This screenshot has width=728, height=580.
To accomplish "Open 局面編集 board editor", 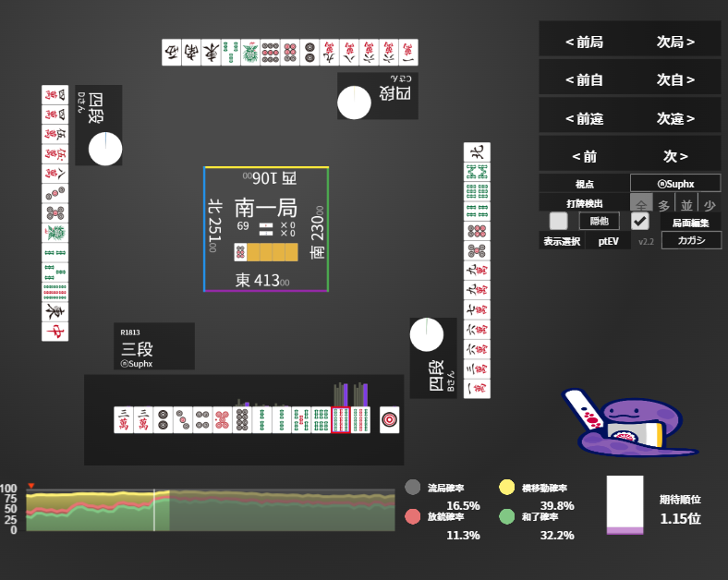I will click(690, 223).
